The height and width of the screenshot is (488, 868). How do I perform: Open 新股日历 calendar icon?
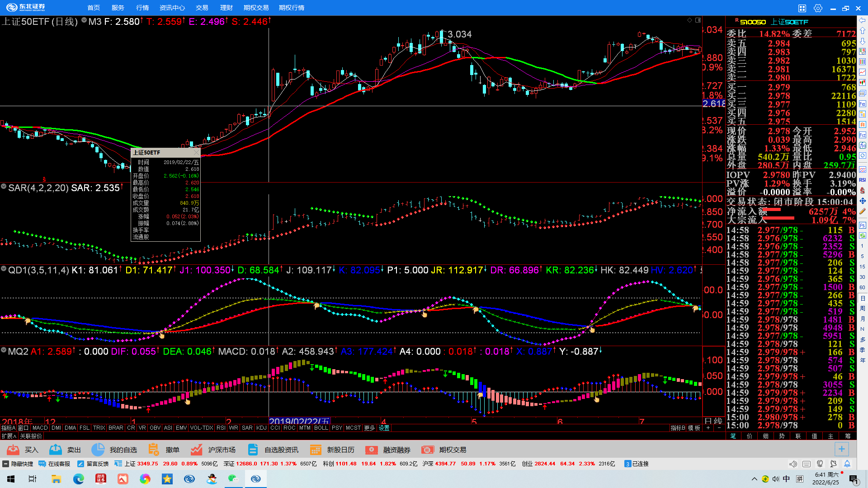(316, 450)
